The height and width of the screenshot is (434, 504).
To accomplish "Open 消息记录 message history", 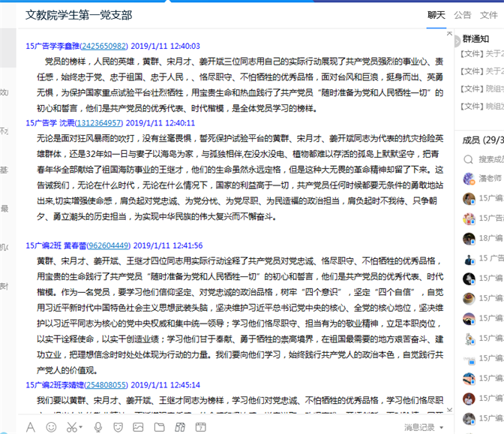I will point(419,427).
